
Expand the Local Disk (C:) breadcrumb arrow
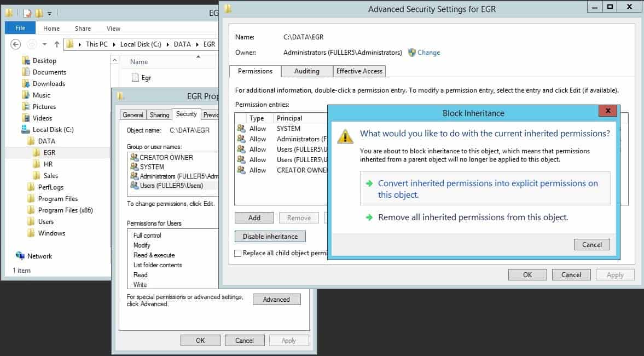coord(167,44)
